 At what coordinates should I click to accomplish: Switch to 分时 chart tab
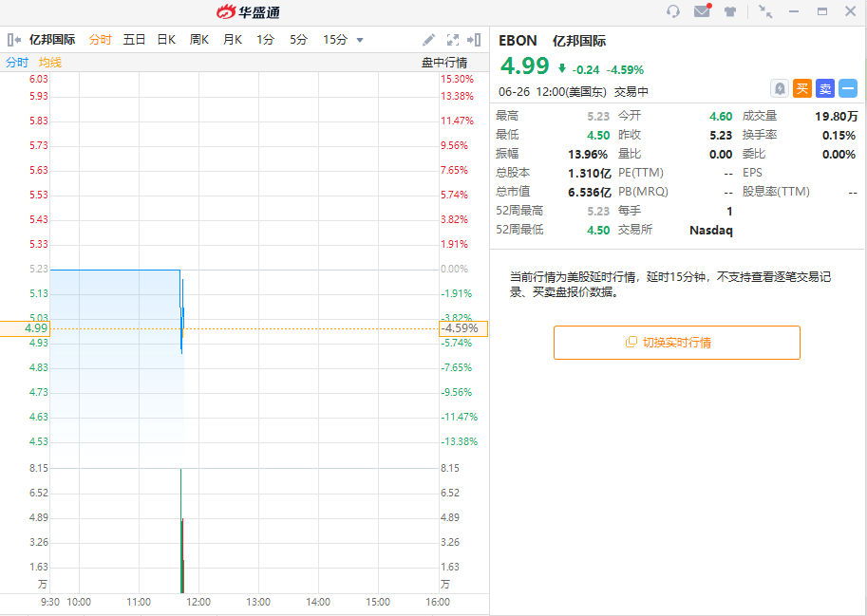pyautogui.click(x=100, y=40)
